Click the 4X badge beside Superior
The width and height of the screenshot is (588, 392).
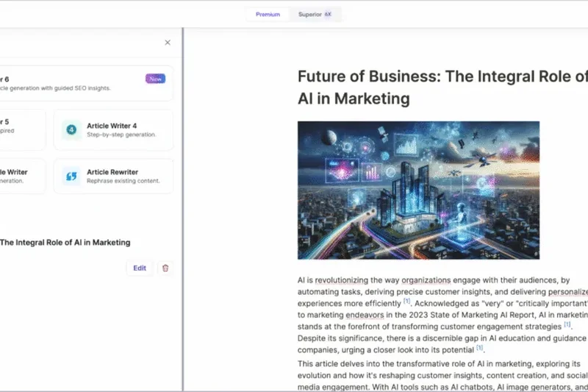(328, 14)
